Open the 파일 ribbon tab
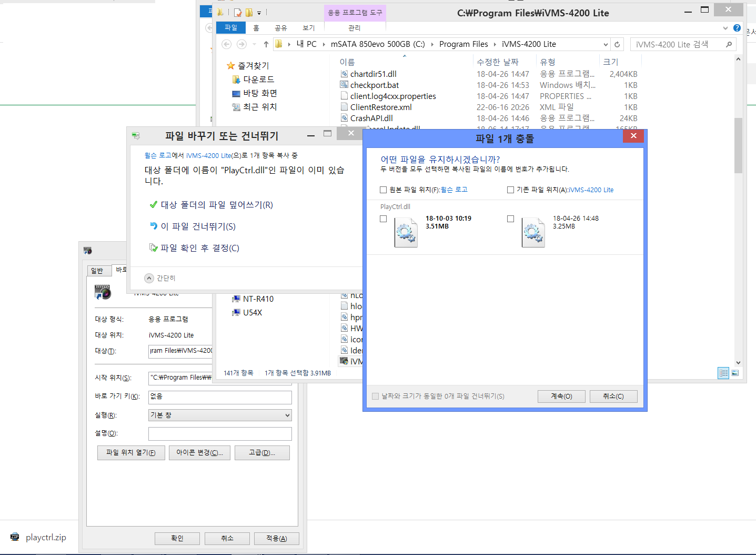Screen dimensions: 756x555 [231, 28]
